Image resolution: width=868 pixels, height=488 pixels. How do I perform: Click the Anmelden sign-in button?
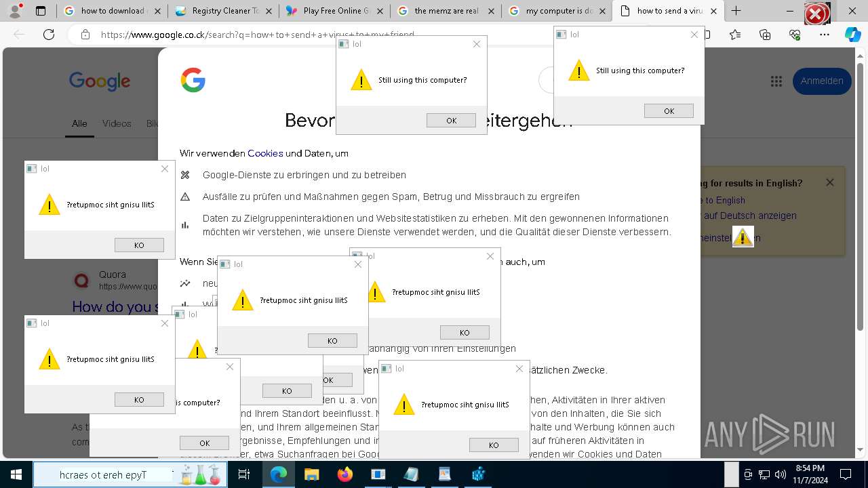pyautogui.click(x=822, y=81)
